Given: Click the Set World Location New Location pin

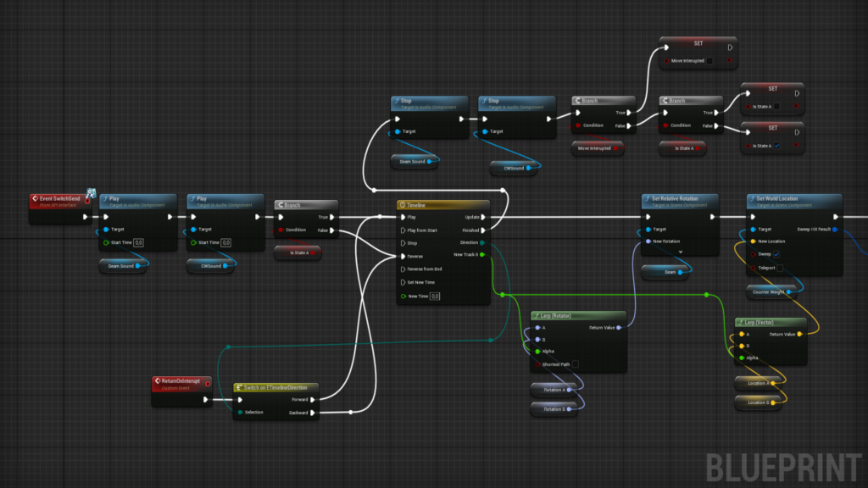Looking at the screenshot, I should coord(753,241).
